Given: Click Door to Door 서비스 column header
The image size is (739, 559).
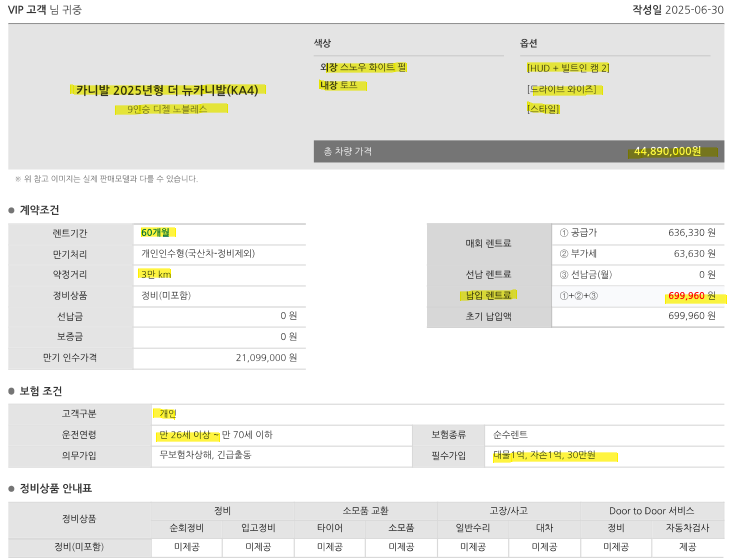Looking at the screenshot, I should pos(652,511).
